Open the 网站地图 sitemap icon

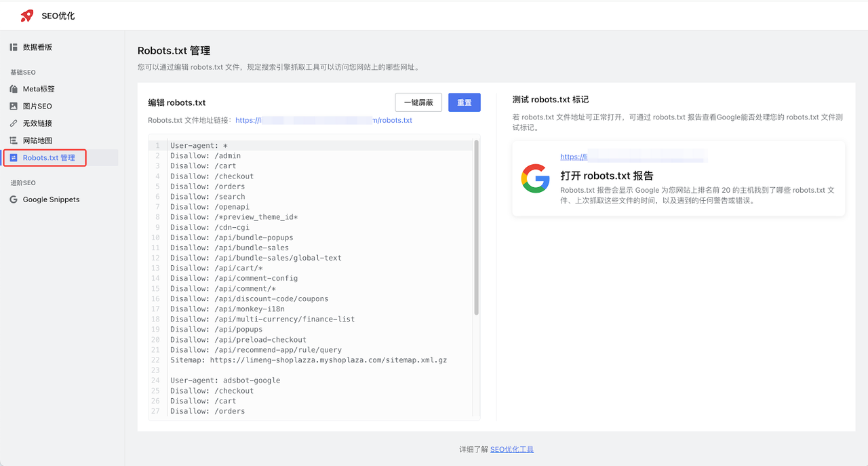14,140
